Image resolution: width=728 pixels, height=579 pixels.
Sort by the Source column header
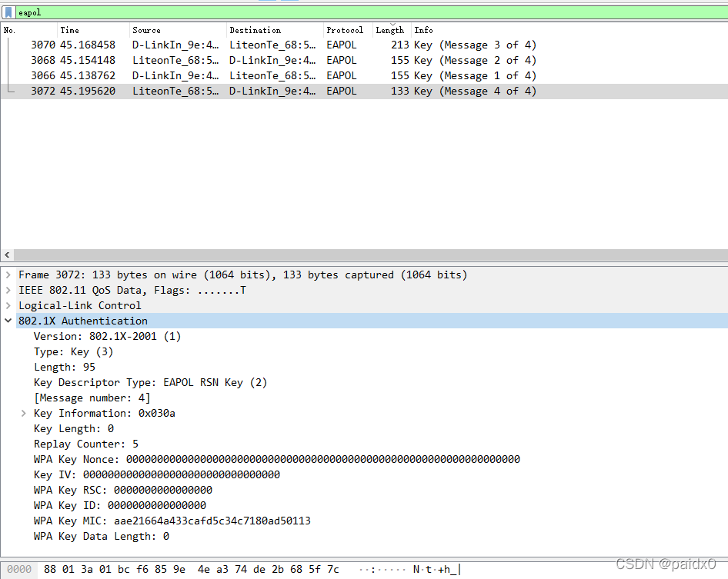(x=178, y=30)
